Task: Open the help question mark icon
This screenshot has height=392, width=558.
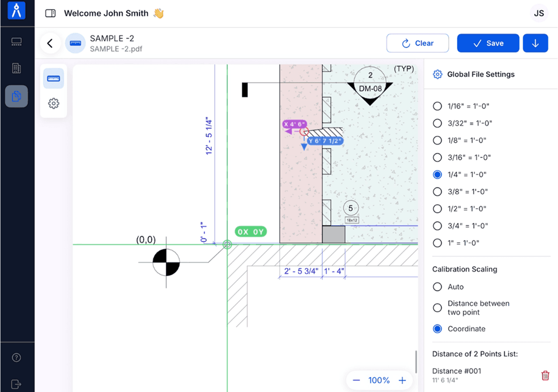Action: click(x=17, y=358)
